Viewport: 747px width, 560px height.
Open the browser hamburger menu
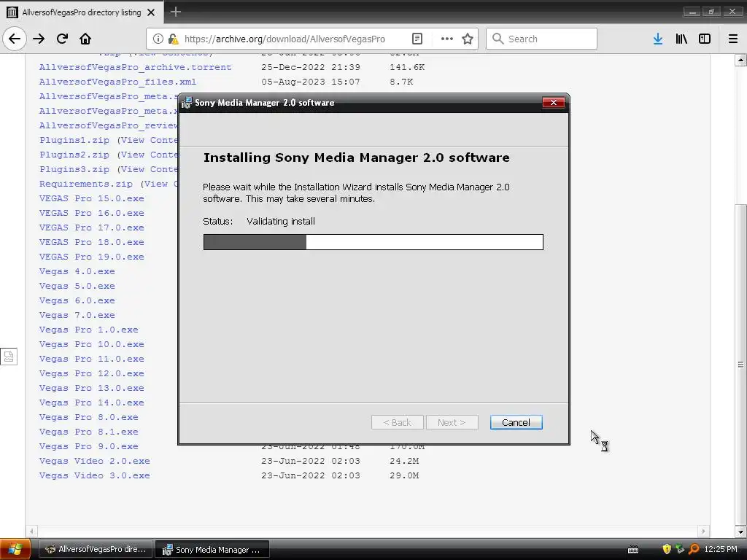click(732, 39)
